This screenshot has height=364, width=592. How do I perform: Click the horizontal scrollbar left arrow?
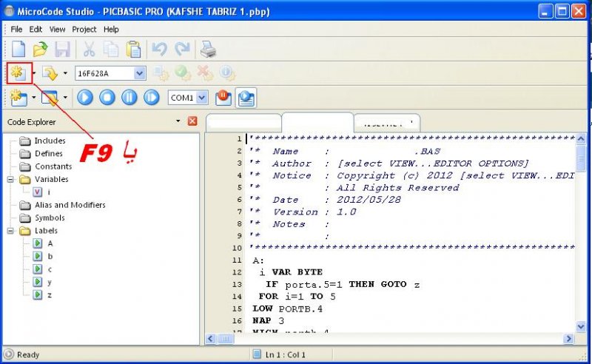211,339
